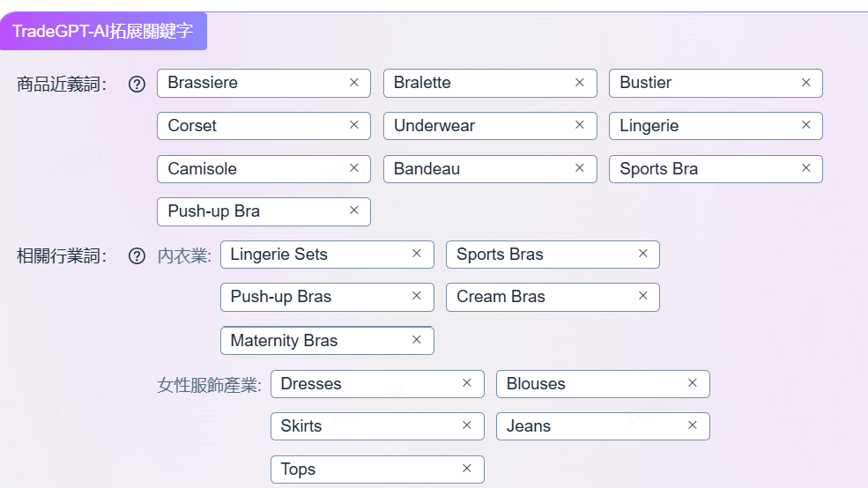Viewport: 868px width, 488px height.
Task: Open help icon beside 商品近義詞
Action: (x=137, y=84)
